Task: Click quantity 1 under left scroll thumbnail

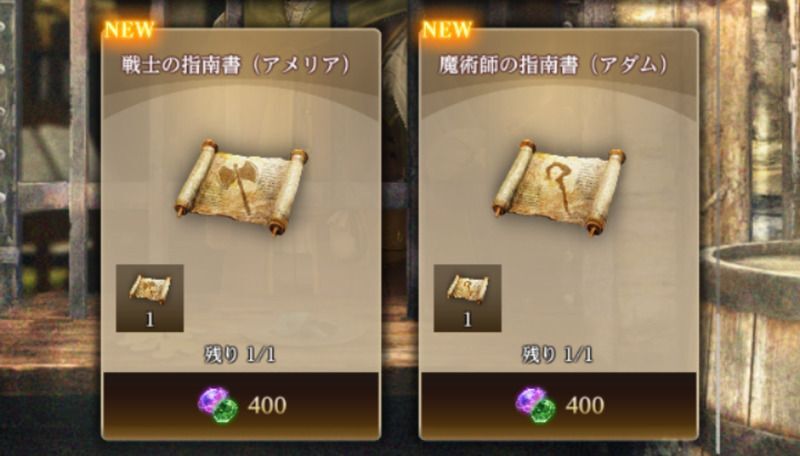Action: pyautogui.click(x=149, y=320)
